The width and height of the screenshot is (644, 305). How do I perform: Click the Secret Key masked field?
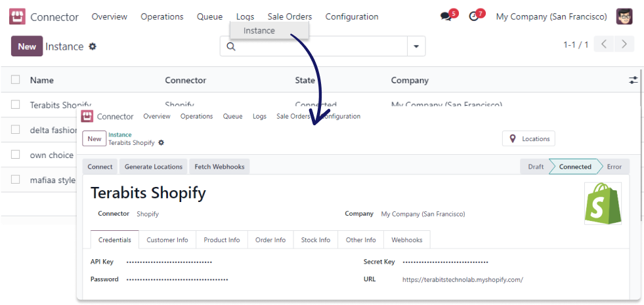tap(445, 262)
